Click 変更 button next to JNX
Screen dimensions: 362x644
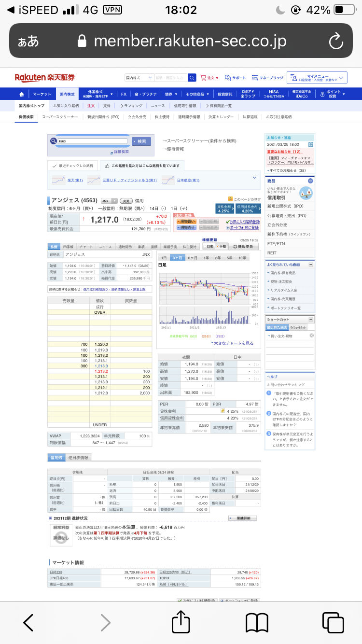click(126, 201)
